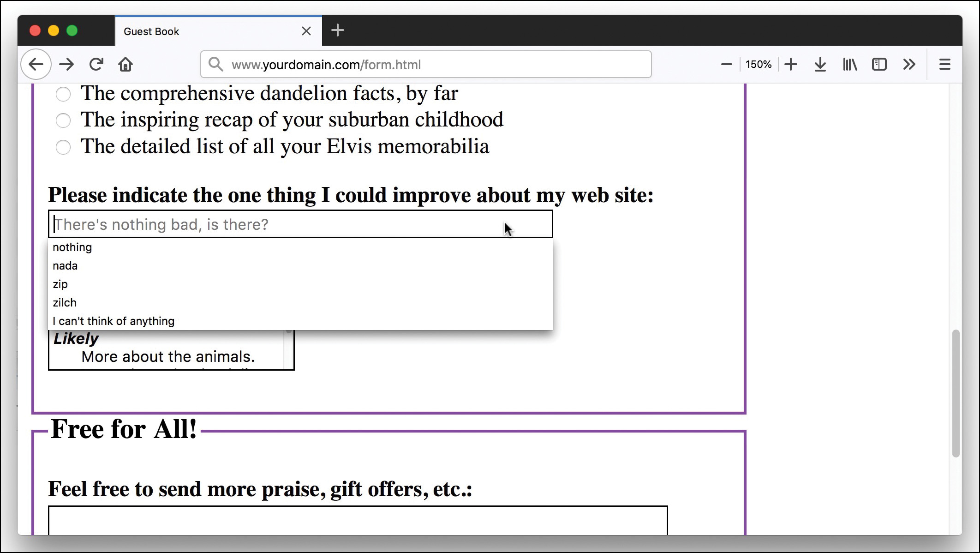Select 'The comprehensive dandelion facts' radio button

(x=63, y=94)
